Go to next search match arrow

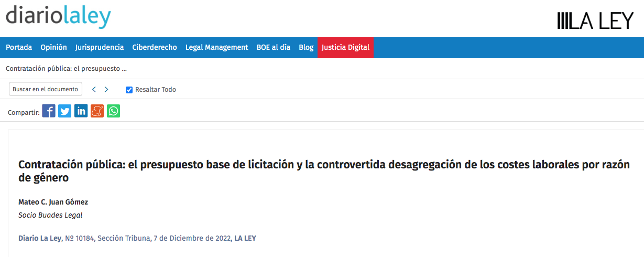pos(106,90)
